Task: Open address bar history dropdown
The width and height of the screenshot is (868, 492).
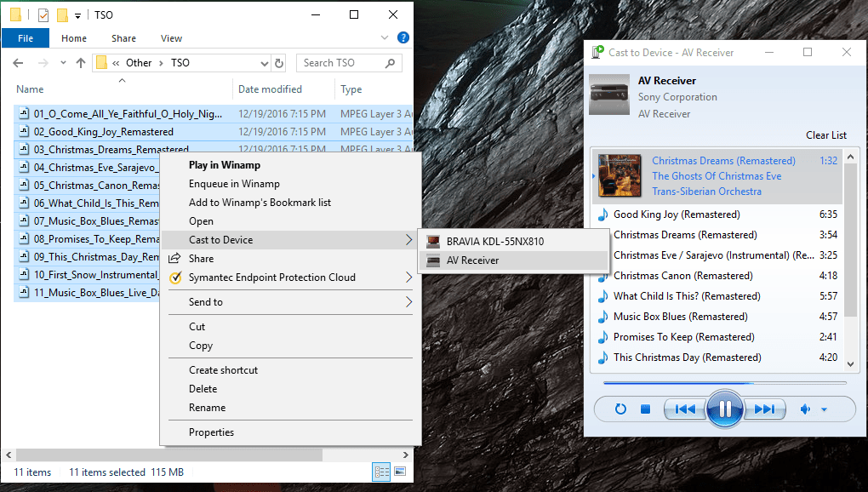Action: [x=265, y=64]
